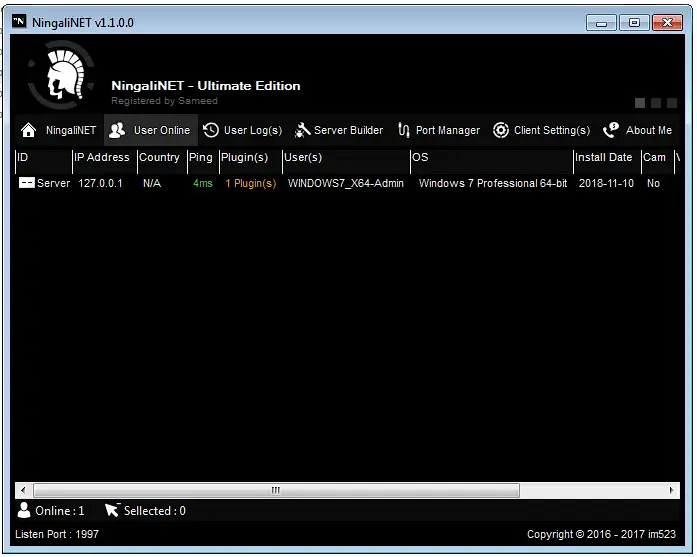Screen dimensions: 697x557
Task: Go to the Server Builder tab
Action: tap(339, 130)
